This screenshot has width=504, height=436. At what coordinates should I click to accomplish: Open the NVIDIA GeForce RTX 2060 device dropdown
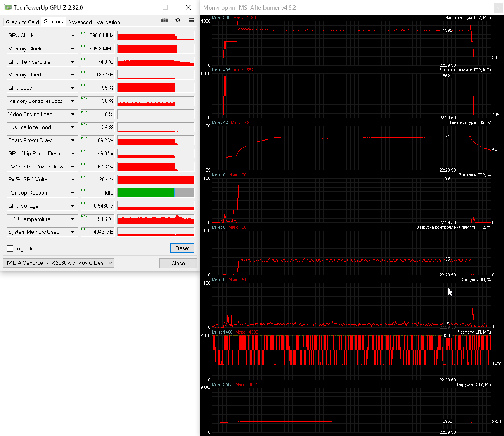click(59, 263)
